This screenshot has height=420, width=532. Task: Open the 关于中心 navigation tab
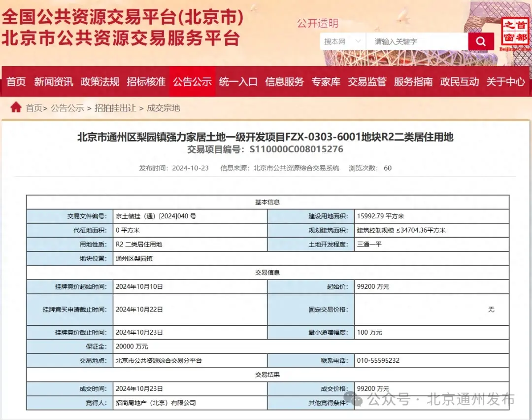click(x=505, y=82)
